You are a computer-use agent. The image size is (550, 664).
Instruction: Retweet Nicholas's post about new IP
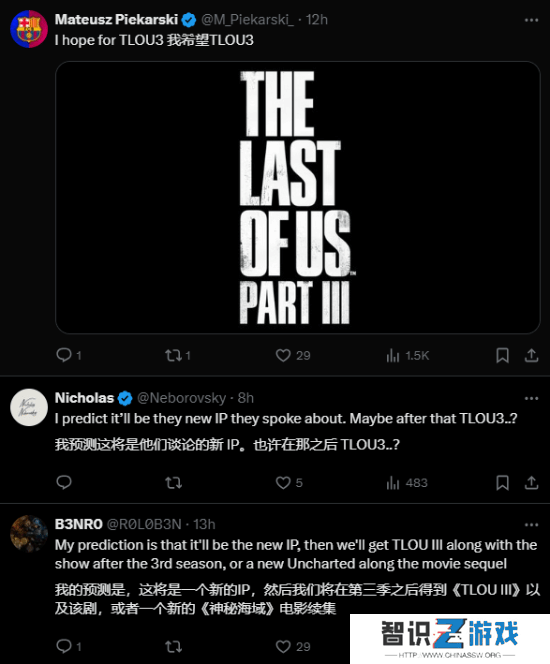tap(173, 482)
